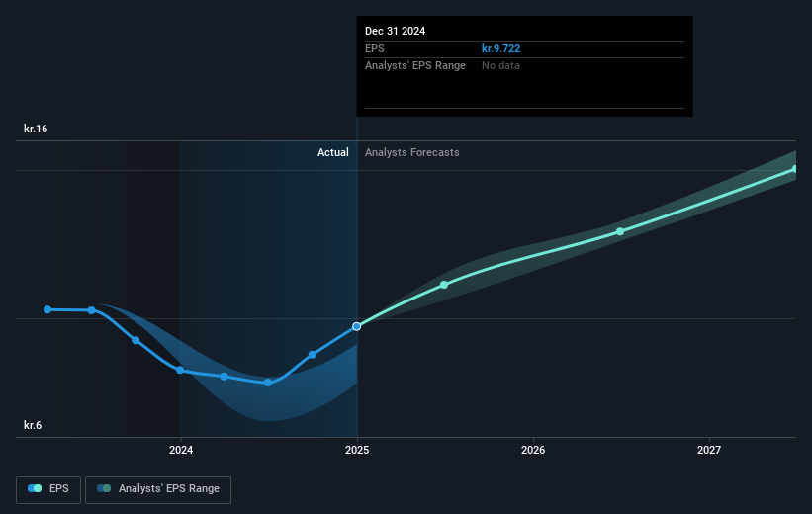812x514 pixels.
Task: Click the Analysts Forecasts label
Action: (412, 152)
